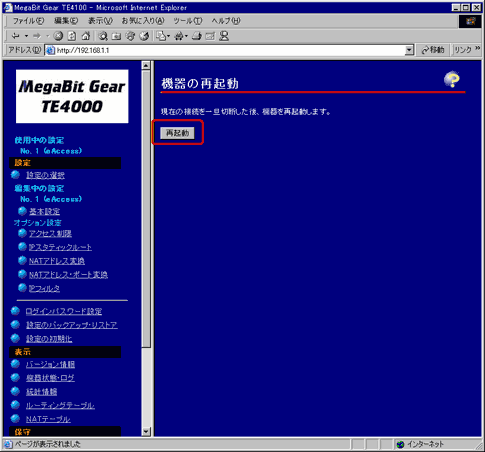This screenshot has height=452, width=485.
Task: Open the Search pane magnifier icon
Action: [103, 36]
